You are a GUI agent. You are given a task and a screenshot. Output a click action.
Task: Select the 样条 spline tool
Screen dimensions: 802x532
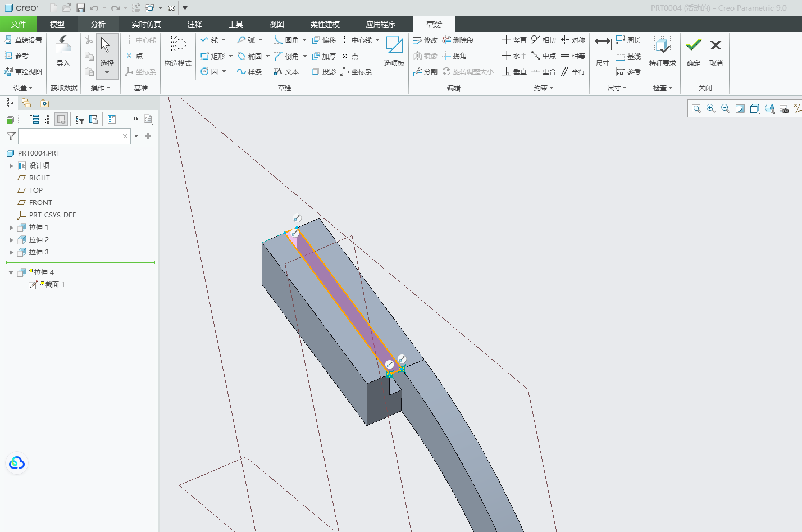(249, 71)
